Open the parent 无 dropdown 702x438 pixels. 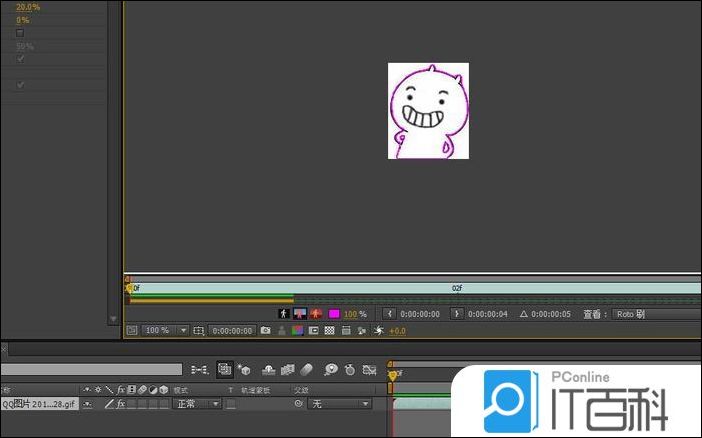point(339,404)
